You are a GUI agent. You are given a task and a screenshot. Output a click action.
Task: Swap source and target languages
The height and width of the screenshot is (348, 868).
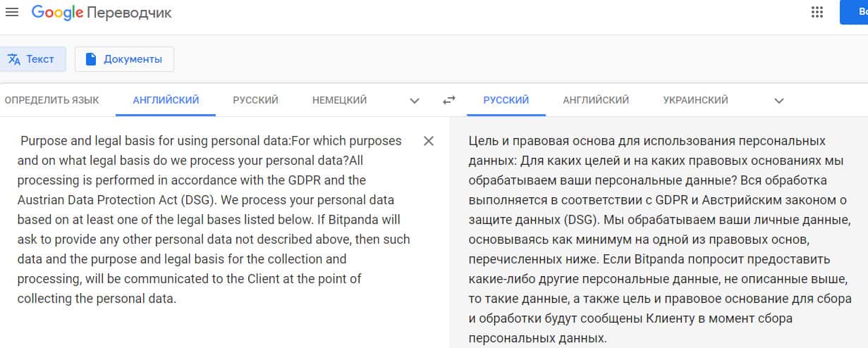(x=449, y=101)
